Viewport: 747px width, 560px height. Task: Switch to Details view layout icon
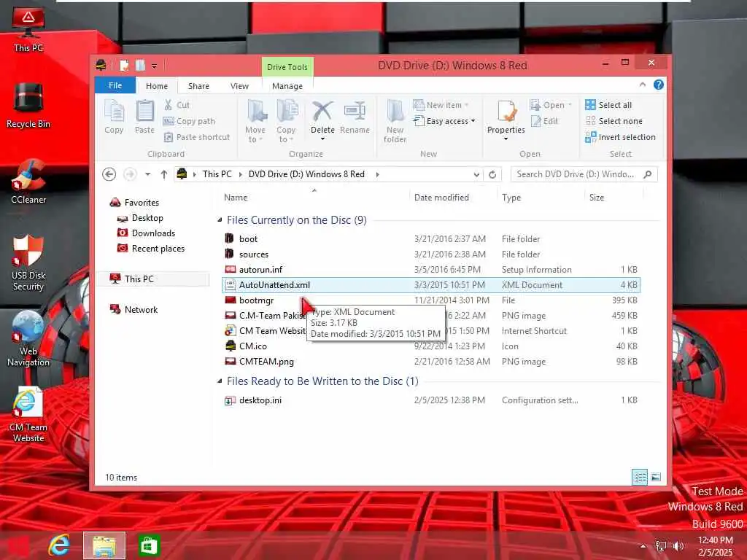coord(639,477)
